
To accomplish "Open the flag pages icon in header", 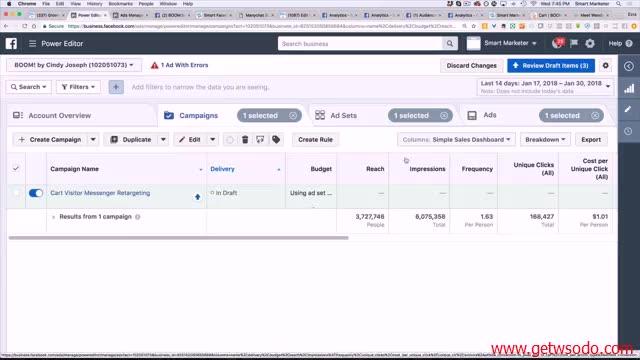I will (574, 43).
